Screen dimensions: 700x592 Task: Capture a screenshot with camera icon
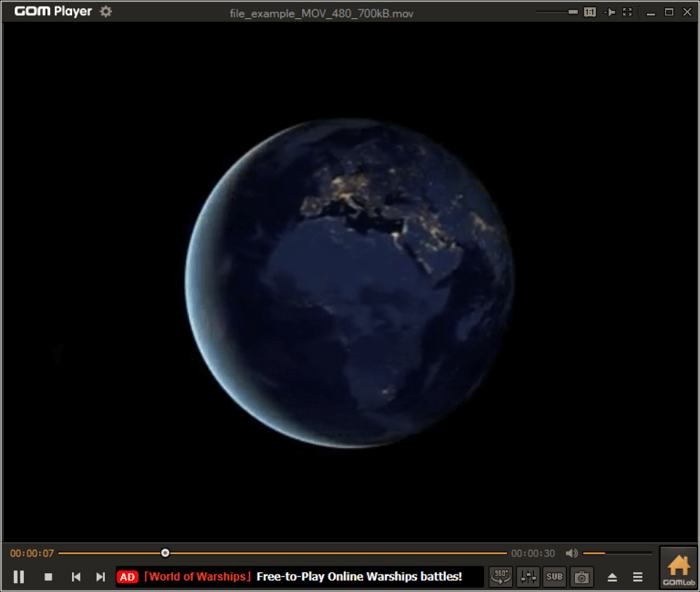click(x=582, y=577)
